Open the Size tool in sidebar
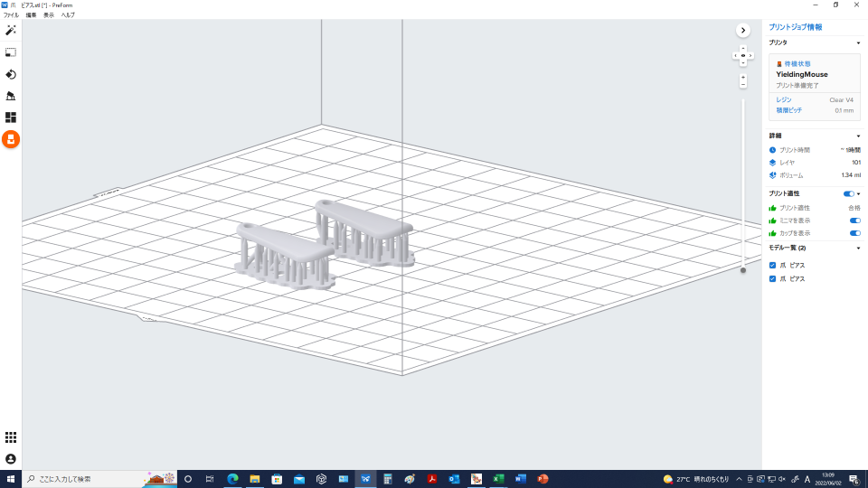Image resolution: width=868 pixels, height=488 pixels. (11, 52)
